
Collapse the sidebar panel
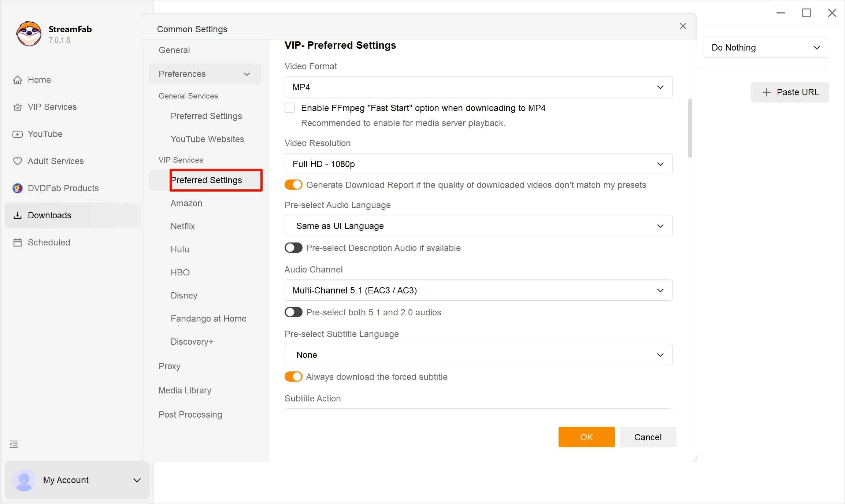(14, 444)
